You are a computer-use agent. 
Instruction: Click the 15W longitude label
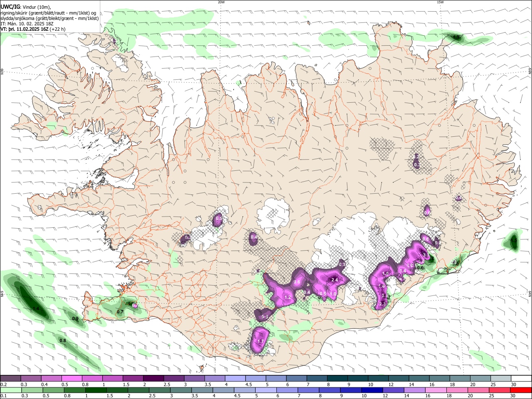point(440,2)
